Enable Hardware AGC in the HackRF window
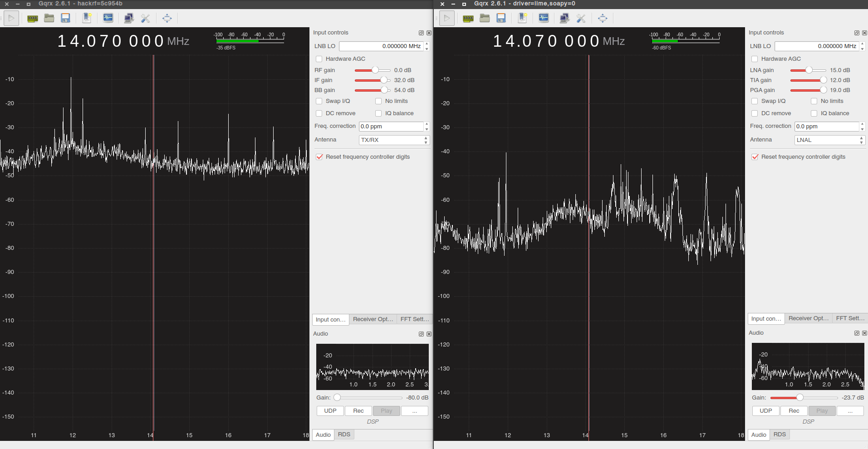The width and height of the screenshot is (868, 449). (319, 59)
